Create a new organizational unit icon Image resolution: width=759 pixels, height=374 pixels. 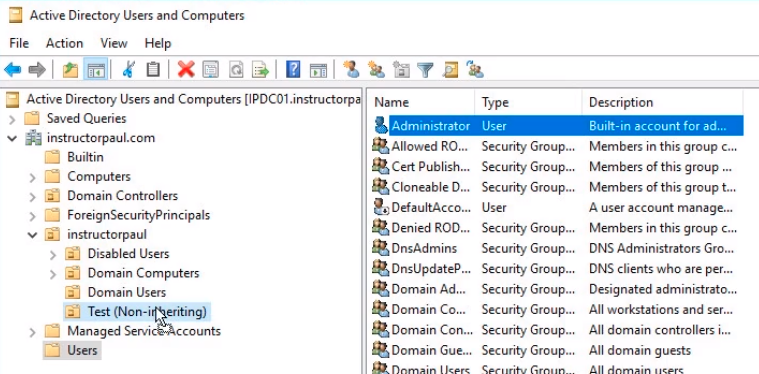point(401,70)
